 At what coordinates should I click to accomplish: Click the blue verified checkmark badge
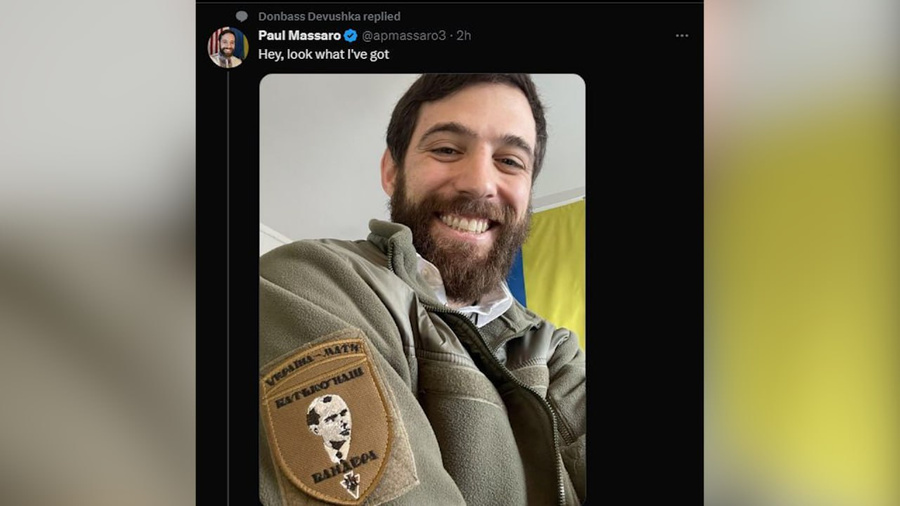pyautogui.click(x=350, y=35)
